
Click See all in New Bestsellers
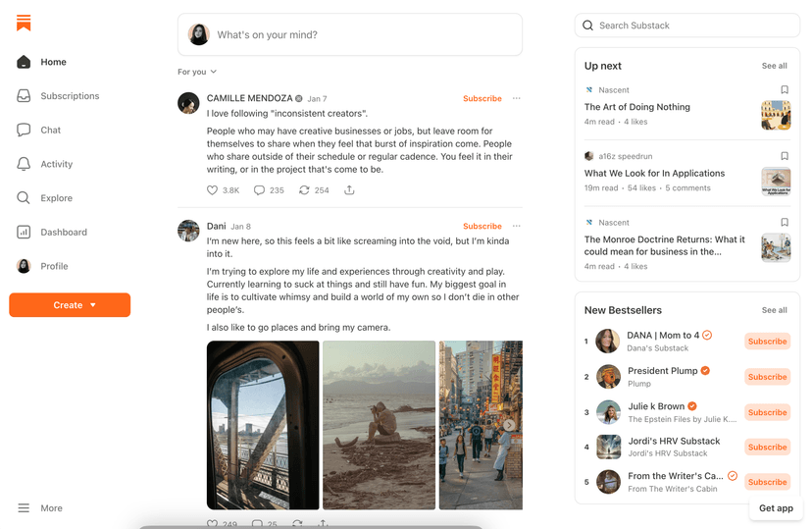tap(774, 310)
